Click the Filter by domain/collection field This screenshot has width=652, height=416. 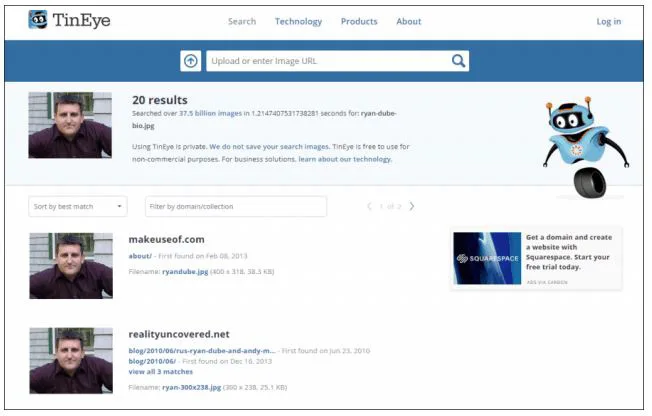coord(235,207)
